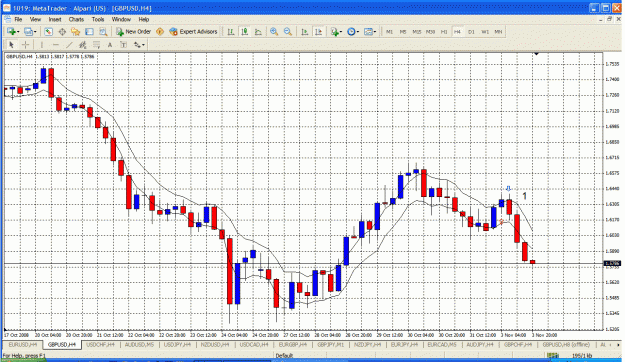Open the Charts menu
Viewport: 625px width, 362px height.
click(76, 19)
